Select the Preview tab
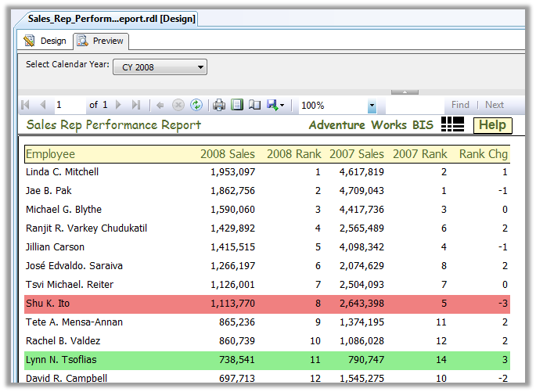 coord(100,41)
